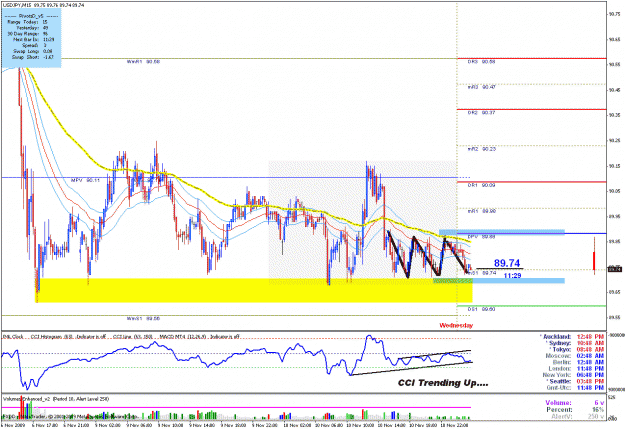Screen dimensions: 625x429
Task: Click the mR1 89.98 level label
Action: click(x=482, y=211)
